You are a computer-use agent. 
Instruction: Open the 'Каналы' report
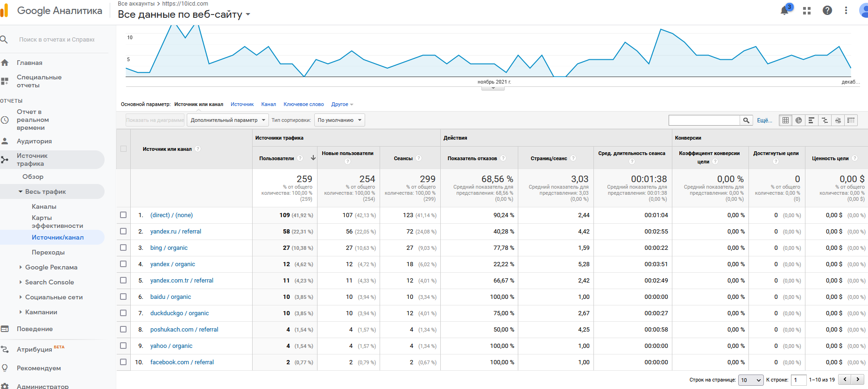point(44,206)
